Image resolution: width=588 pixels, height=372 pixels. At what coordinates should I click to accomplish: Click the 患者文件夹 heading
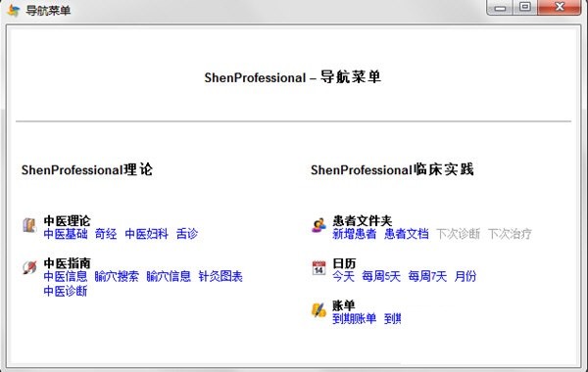click(x=363, y=220)
